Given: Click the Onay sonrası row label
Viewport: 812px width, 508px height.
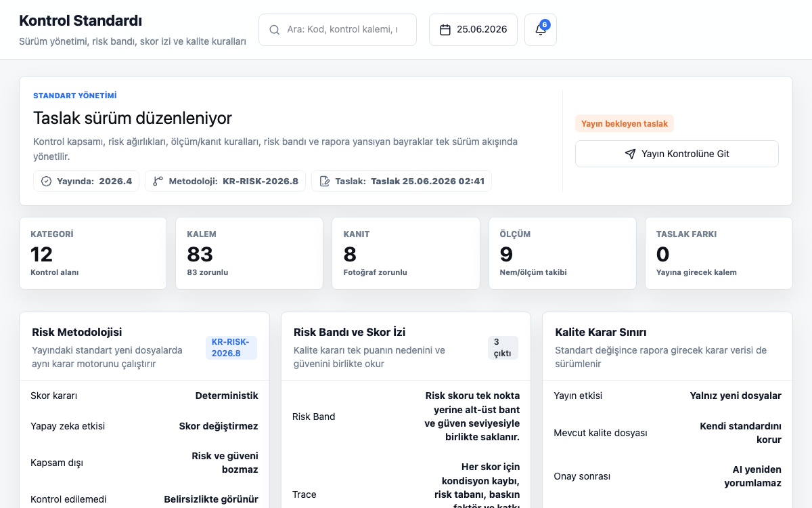Looking at the screenshot, I should 582,476.
